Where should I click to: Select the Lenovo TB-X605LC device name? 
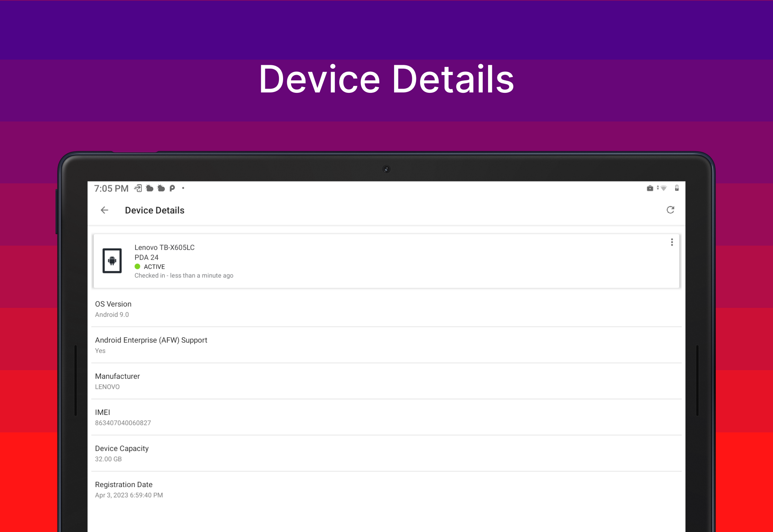point(165,248)
